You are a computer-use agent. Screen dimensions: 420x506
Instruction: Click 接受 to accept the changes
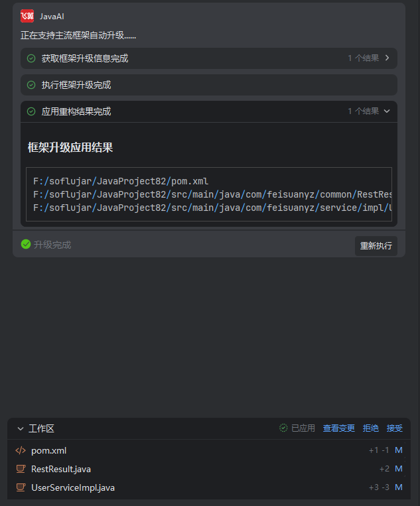click(395, 428)
